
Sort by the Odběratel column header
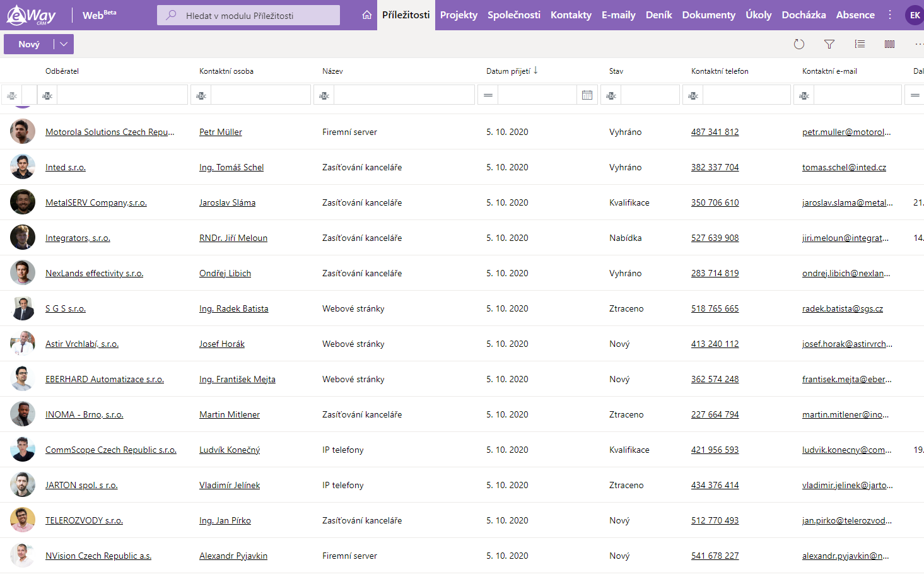pyautogui.click(x=62, y=71)
